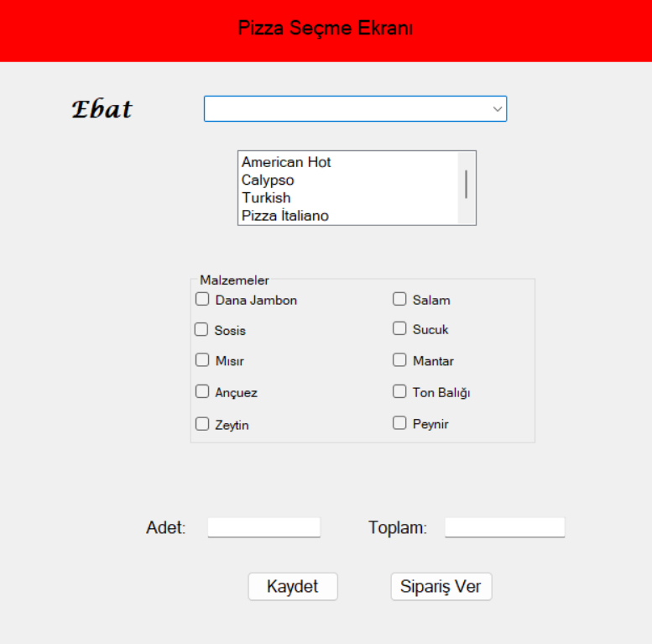Select Turkish pizza in the list
The image size is (652, 644).
(x=266, y=197)
